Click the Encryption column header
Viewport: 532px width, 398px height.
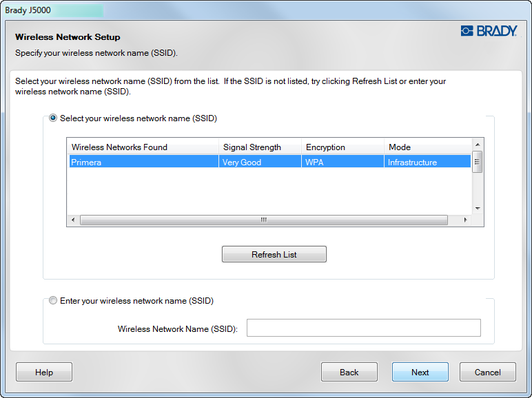[342, 147]
